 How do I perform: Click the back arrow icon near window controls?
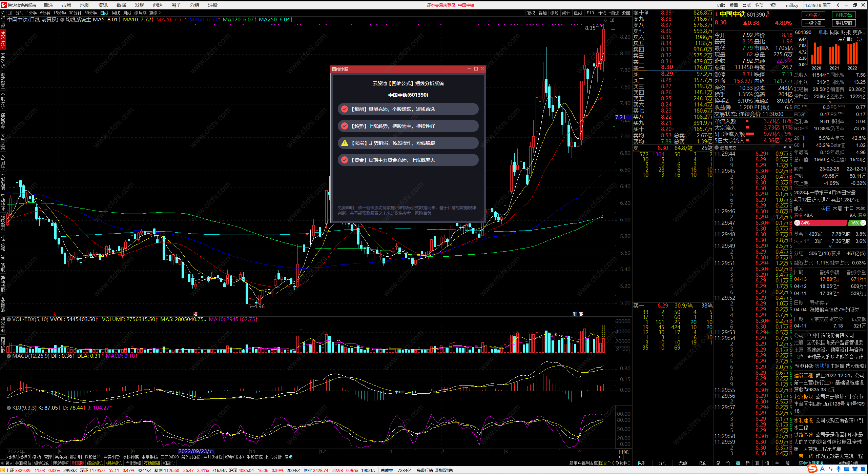coord(838,5)
